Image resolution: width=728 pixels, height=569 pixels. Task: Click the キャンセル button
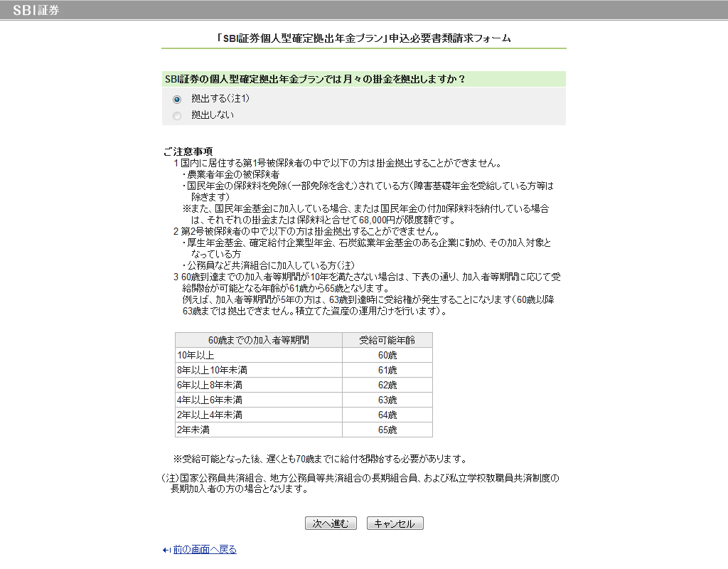pos(395,523)
